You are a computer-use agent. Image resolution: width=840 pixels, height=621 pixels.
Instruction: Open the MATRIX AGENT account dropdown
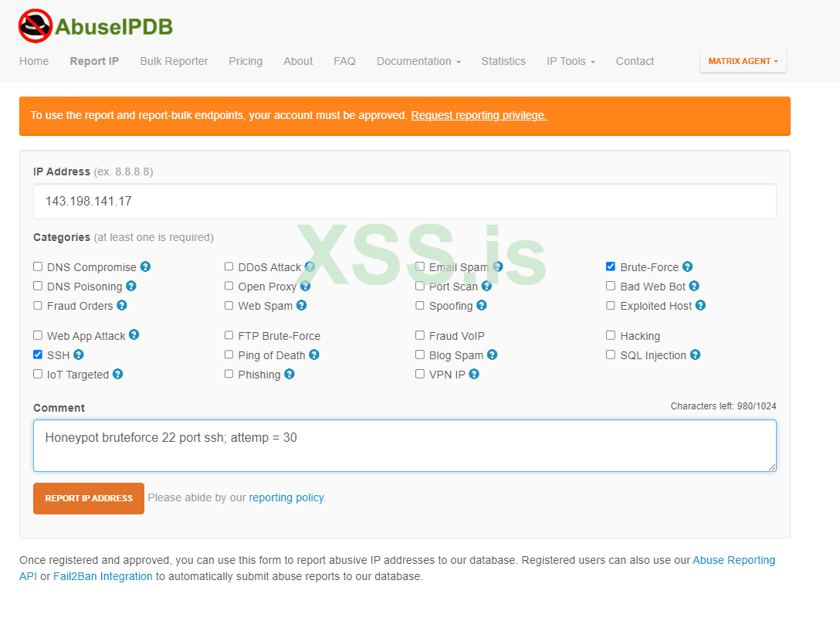[743, 61]
